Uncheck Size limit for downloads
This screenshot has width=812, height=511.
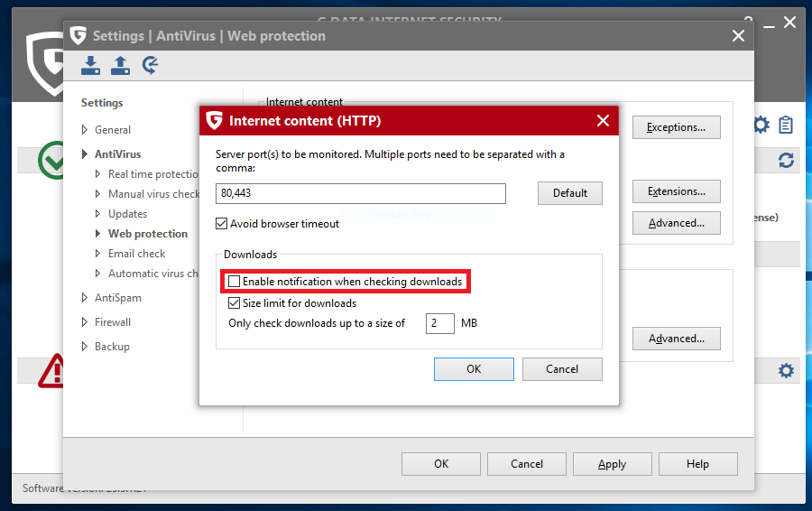coord(235,303)
